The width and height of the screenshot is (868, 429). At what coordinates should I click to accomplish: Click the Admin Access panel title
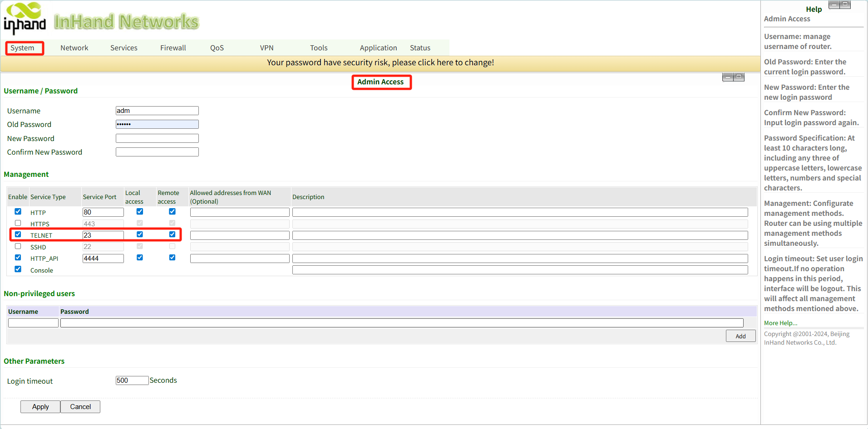point(380,82)
